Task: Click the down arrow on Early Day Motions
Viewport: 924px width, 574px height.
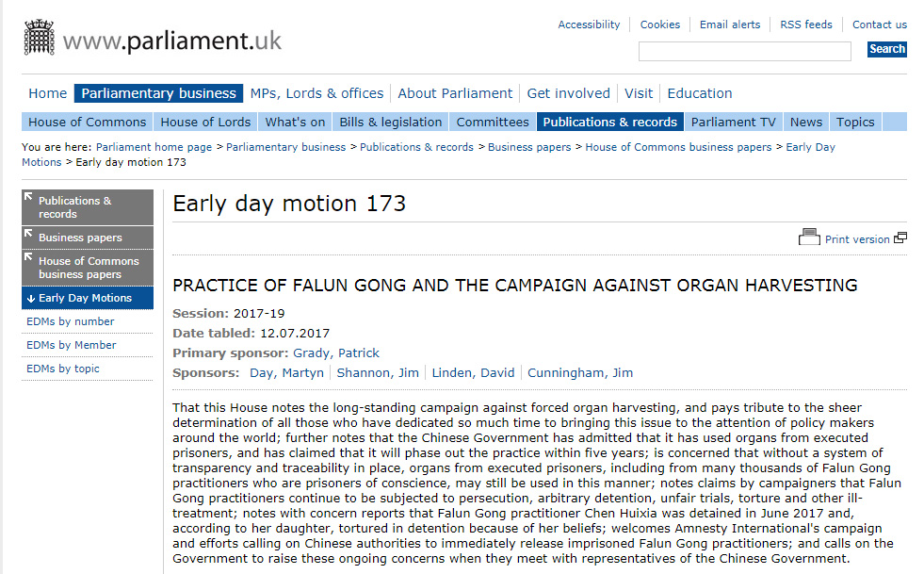Action: [31, 299]
